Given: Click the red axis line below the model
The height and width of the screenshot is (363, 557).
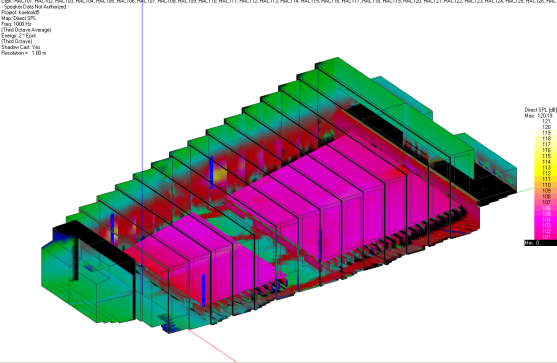Looking at the screenshot, I should point(213,346).
